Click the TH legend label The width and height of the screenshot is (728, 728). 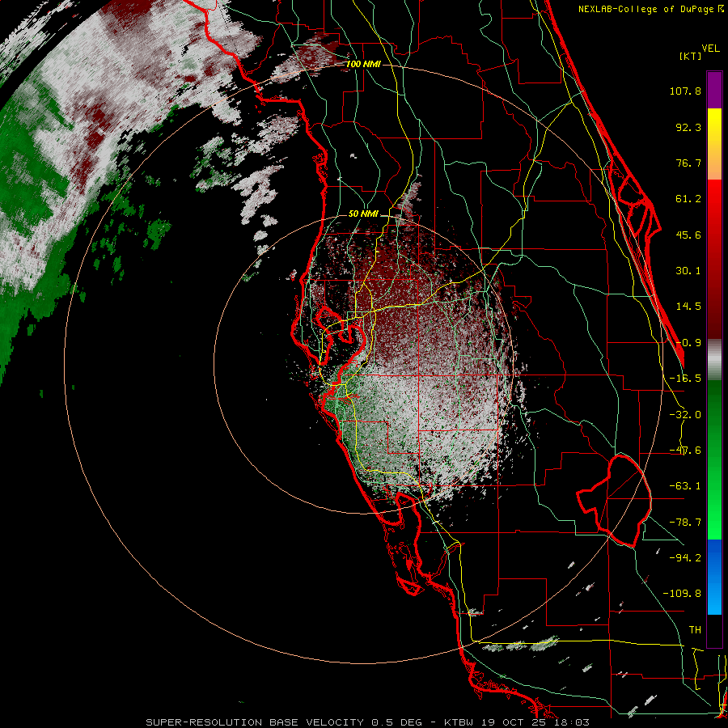695,630
